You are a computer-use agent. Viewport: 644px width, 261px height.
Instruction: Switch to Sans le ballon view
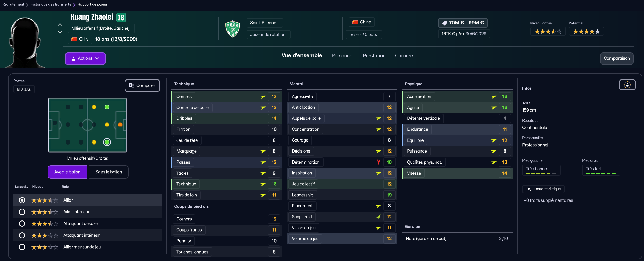[x=109, y=172]
